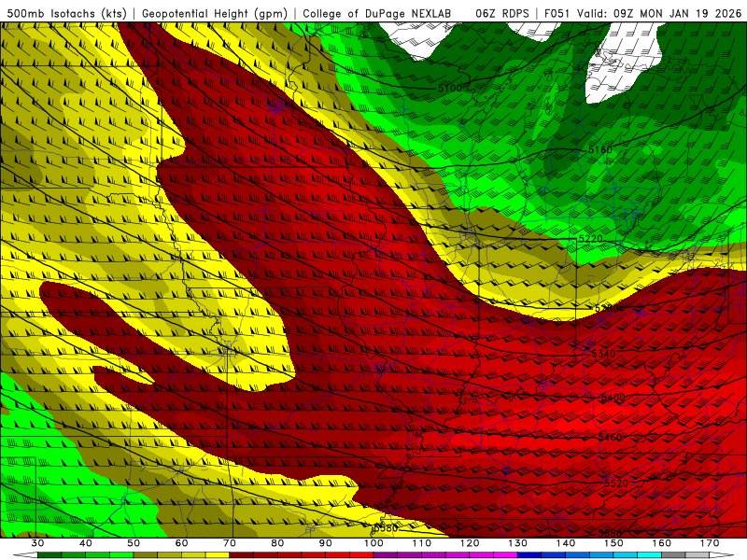Click the 5580 contour label on red shading
Viewport: 747px width, 560px height.
click(x=610, y=534)
